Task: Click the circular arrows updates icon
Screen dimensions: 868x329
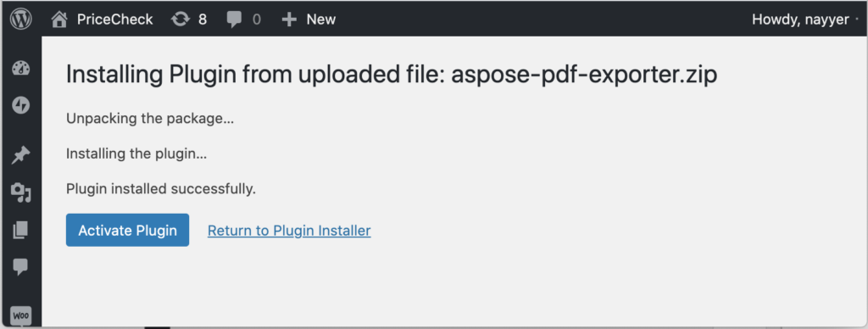Action: (x=180, y=20)
